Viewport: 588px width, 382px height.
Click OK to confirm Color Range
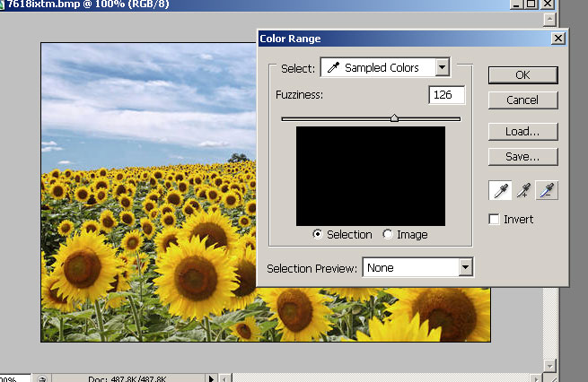522,75
